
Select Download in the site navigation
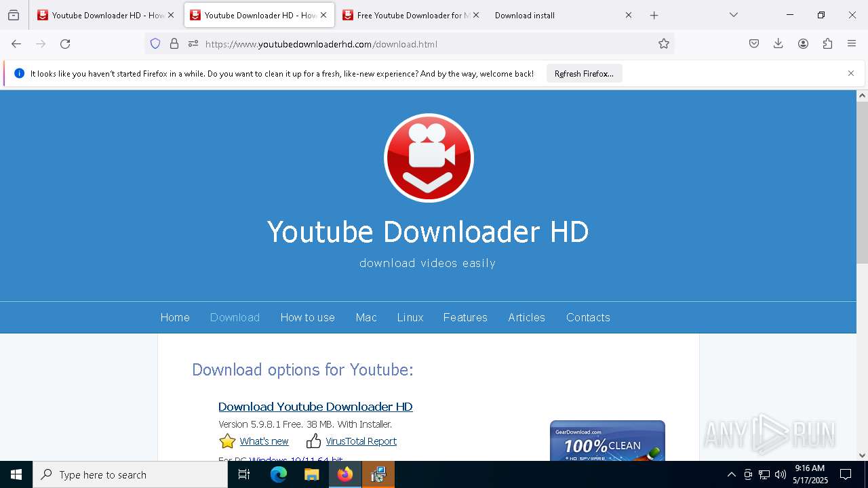(x=235, y=317)
